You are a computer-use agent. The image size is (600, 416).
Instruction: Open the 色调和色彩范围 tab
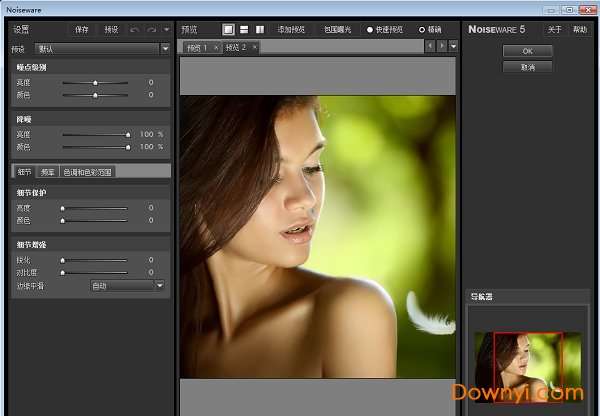coord(87,171)
